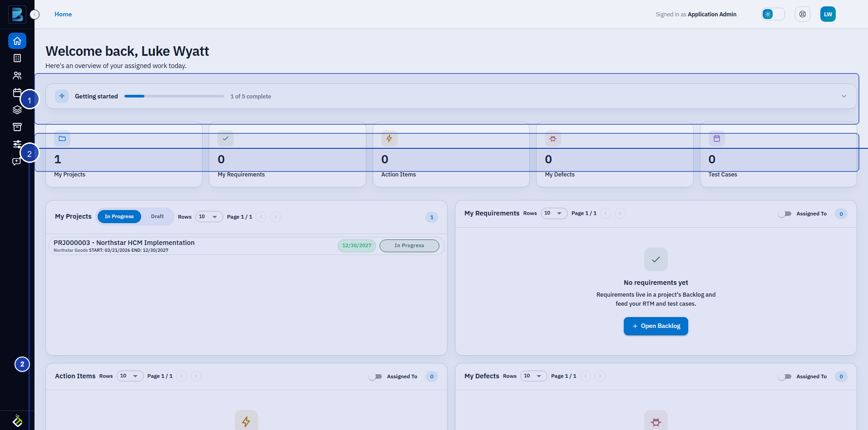The image size is (868, 430).
Task: Open the My Requirements summary card
Action: click(287, 155)
